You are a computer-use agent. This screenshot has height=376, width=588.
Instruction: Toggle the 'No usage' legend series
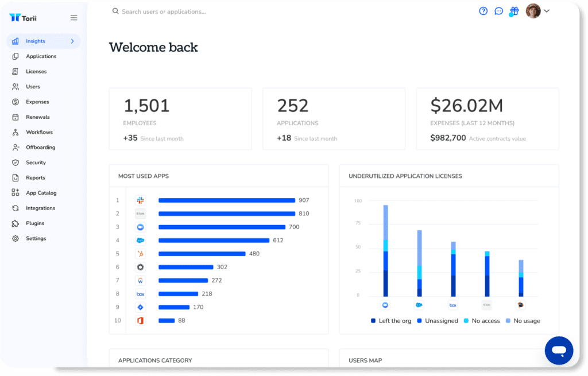[x=523, y=321]
